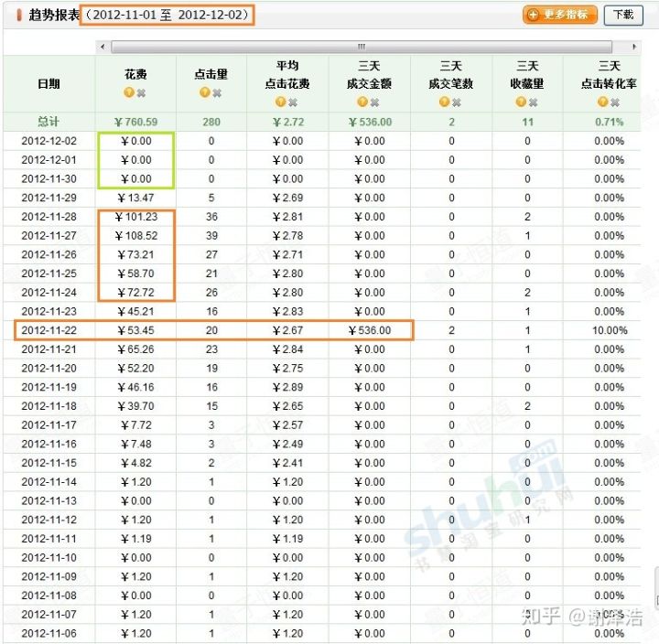
Task: Click spend value ￥58.70
Action: tap(135, 274)
